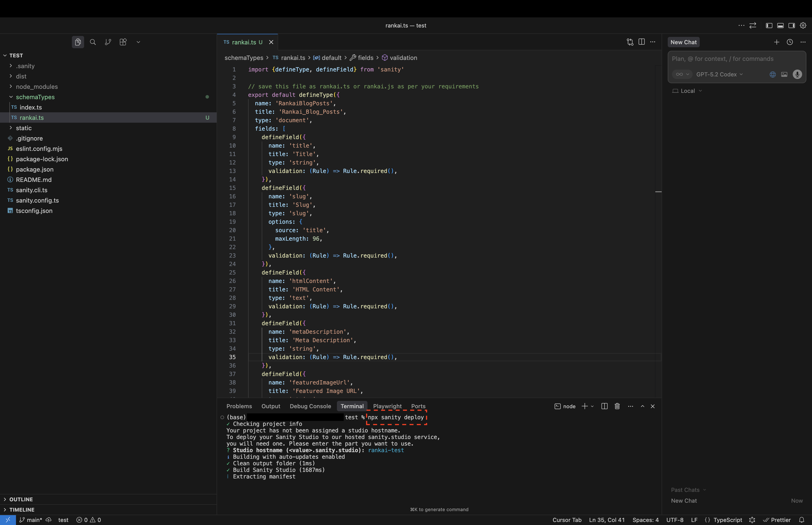This screenshot has width=812, height=525.
Task: Click the microphone icon in the chat input
Action: coord(797,74)
